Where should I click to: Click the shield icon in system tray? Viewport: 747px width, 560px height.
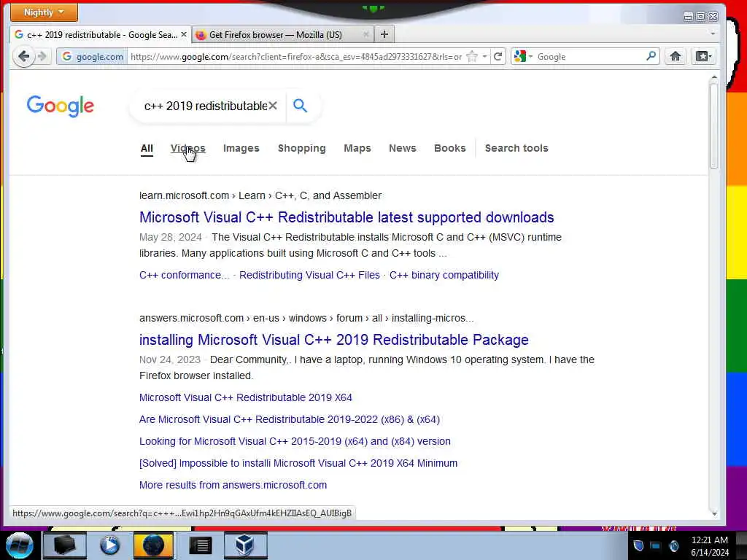[638, 545]
